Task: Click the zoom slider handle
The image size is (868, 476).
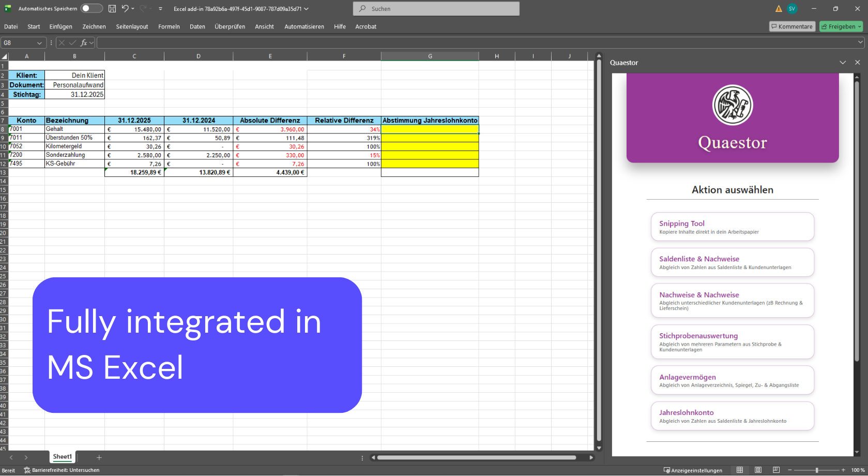Action: pos(817,470)
